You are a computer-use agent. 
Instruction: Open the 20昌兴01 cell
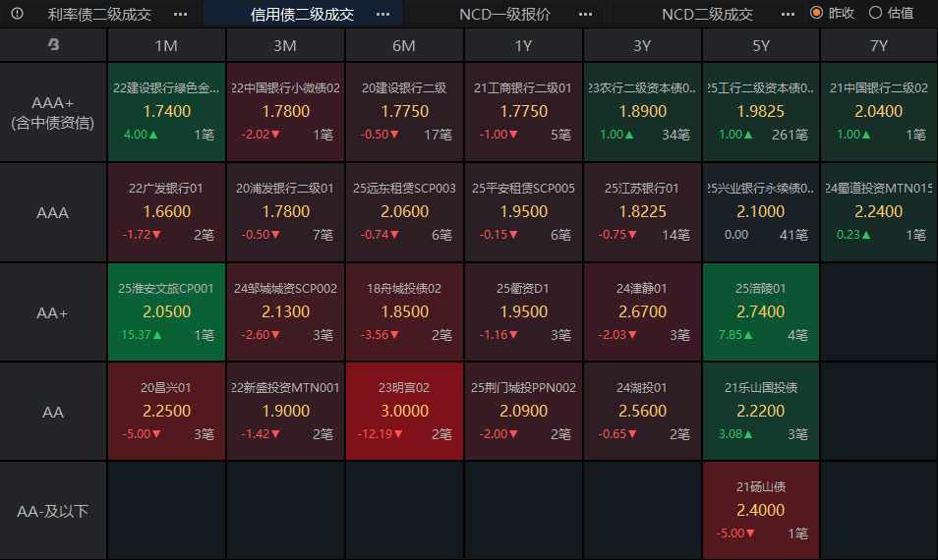[x=166, y=412]
